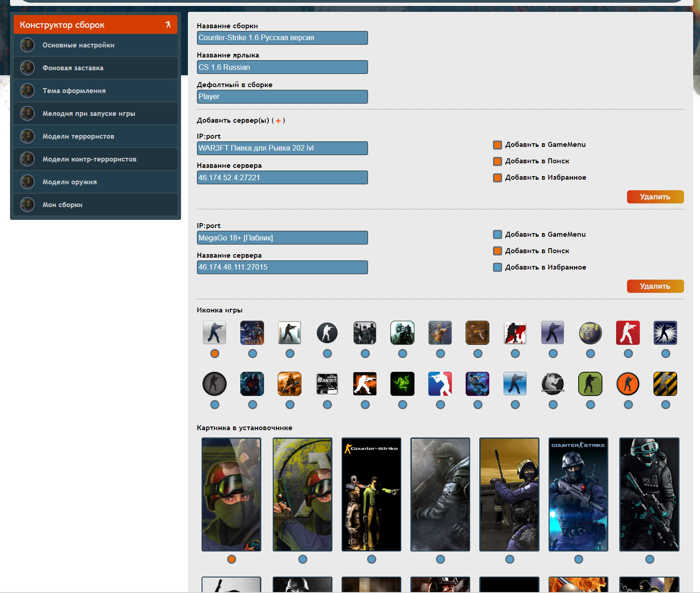This screenshot has height=593, width=700.
Task: Choose the dark blue starburst soldier icon
Action: tap(665, 333)
